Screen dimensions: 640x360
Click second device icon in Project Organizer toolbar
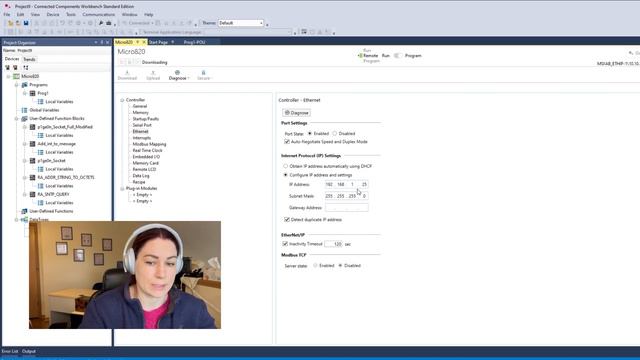tap(15, 67)
